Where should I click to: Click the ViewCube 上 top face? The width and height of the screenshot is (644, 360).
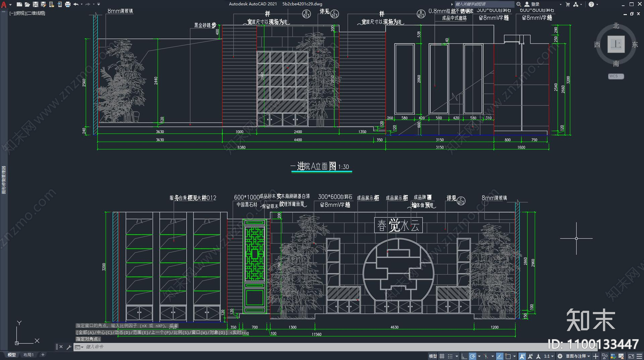[616, 44]
